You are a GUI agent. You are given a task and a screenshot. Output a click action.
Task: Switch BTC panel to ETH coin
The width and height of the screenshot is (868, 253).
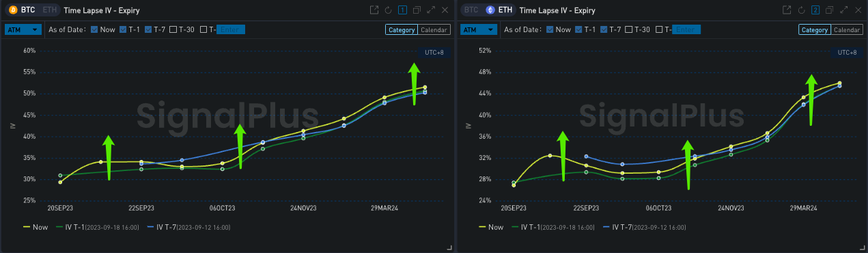pos(49,10)
